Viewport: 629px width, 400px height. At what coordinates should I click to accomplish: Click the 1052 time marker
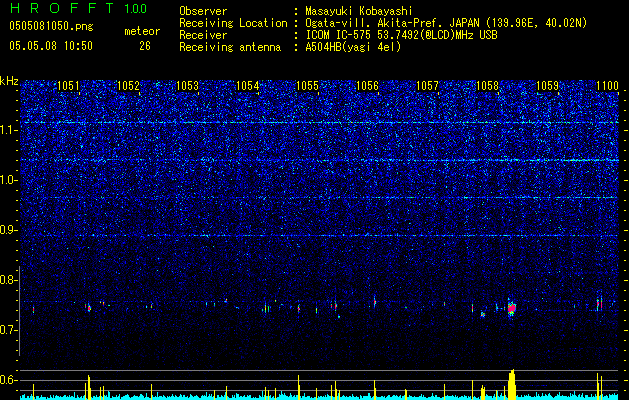[x=128, y=86]
